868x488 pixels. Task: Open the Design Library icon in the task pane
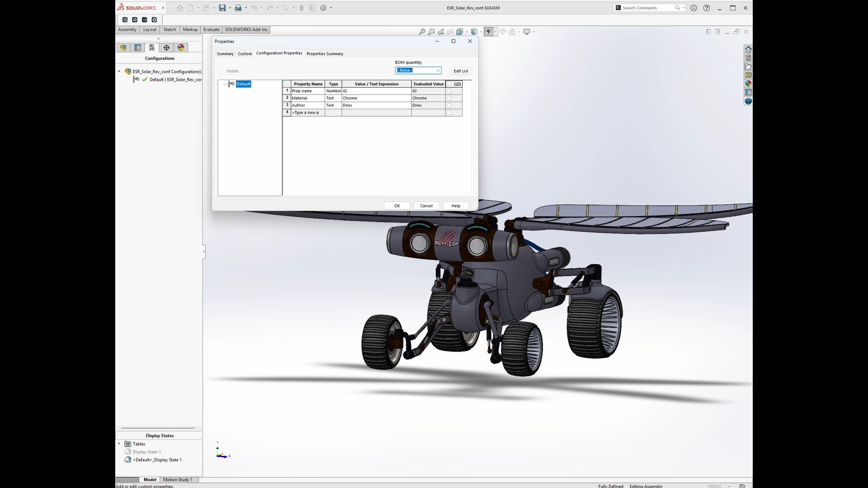coord(748,58)
